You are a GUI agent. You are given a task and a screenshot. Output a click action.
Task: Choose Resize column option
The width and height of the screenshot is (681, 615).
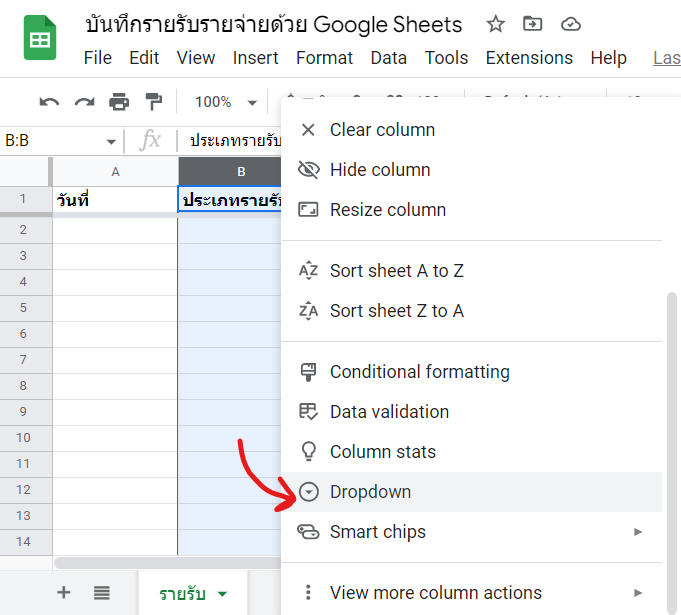[x=472, y=210]
